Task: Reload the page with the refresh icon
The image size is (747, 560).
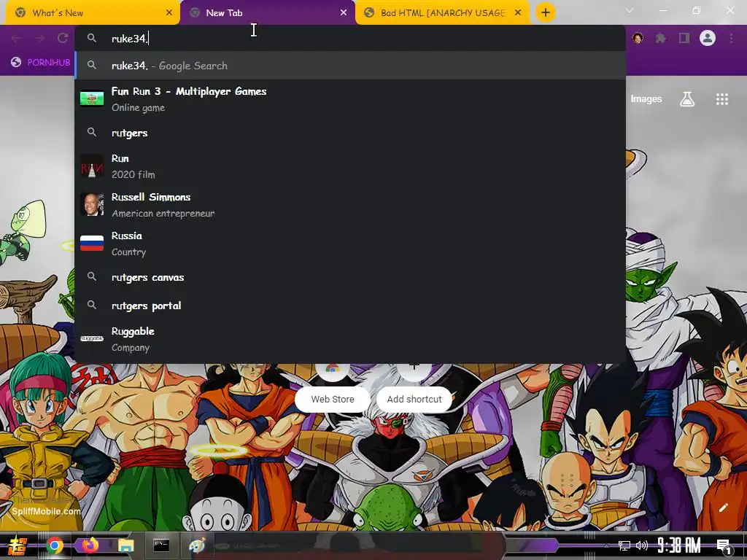Action: point(63,38)
